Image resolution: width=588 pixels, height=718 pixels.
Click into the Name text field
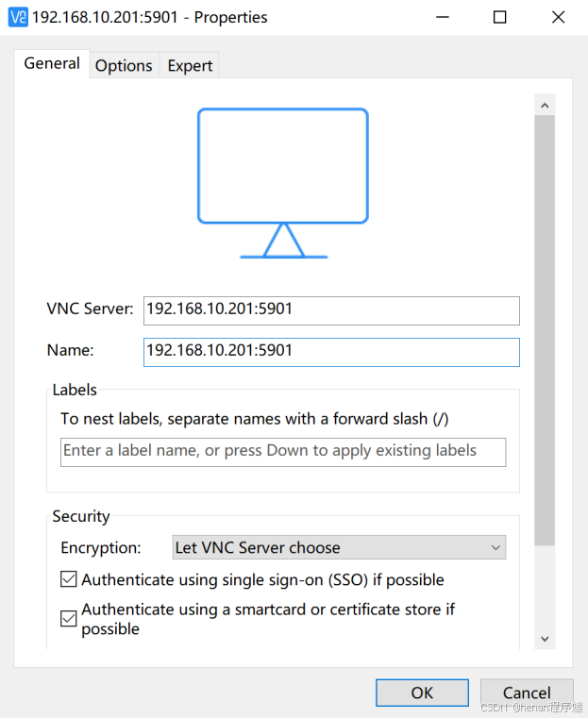[x=331, y=351]
